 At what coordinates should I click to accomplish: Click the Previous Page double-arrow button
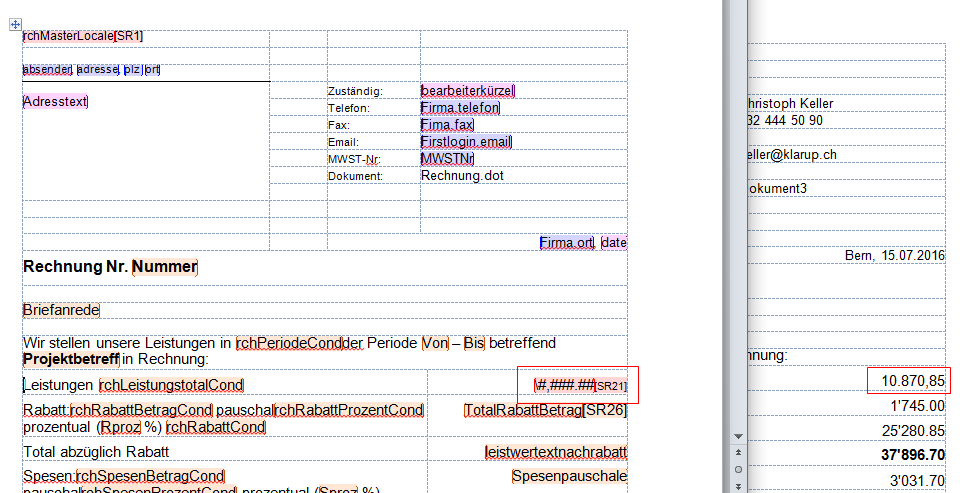pyautogui.click(x=740, y=453)
